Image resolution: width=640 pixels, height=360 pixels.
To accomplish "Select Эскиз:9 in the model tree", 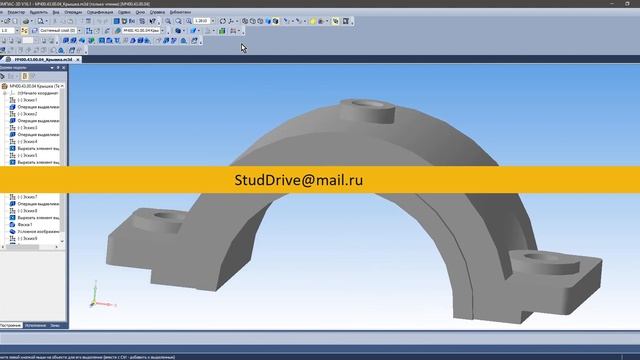I will pos(27,238).
